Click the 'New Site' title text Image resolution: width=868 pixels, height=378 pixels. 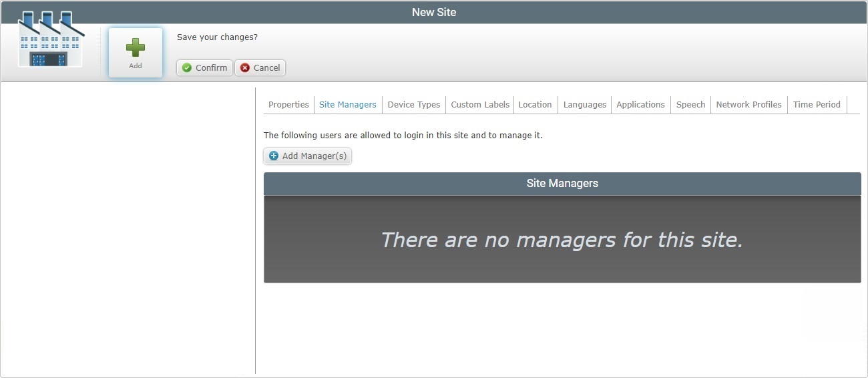click(x=434, y=12)
